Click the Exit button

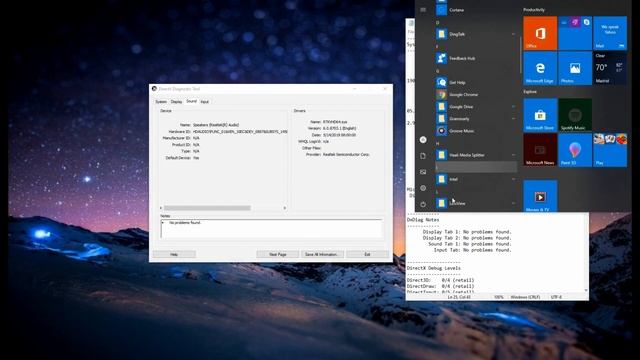pos(367,254)
